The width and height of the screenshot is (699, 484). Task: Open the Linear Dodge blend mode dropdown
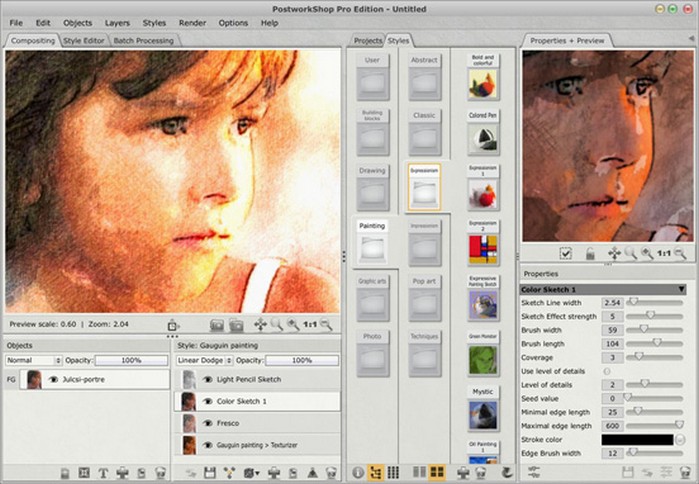pyautogui.click(x=204, y=360)
